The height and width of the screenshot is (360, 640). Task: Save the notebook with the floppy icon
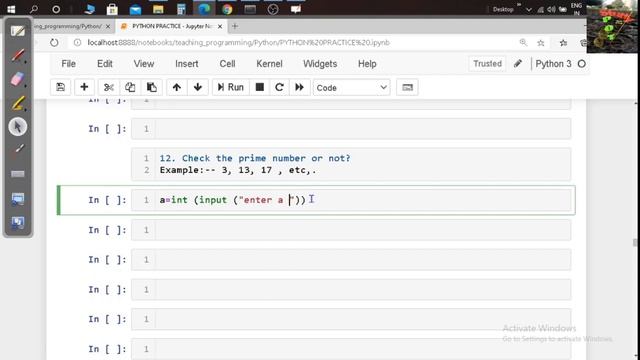click(x=60, y=87)
